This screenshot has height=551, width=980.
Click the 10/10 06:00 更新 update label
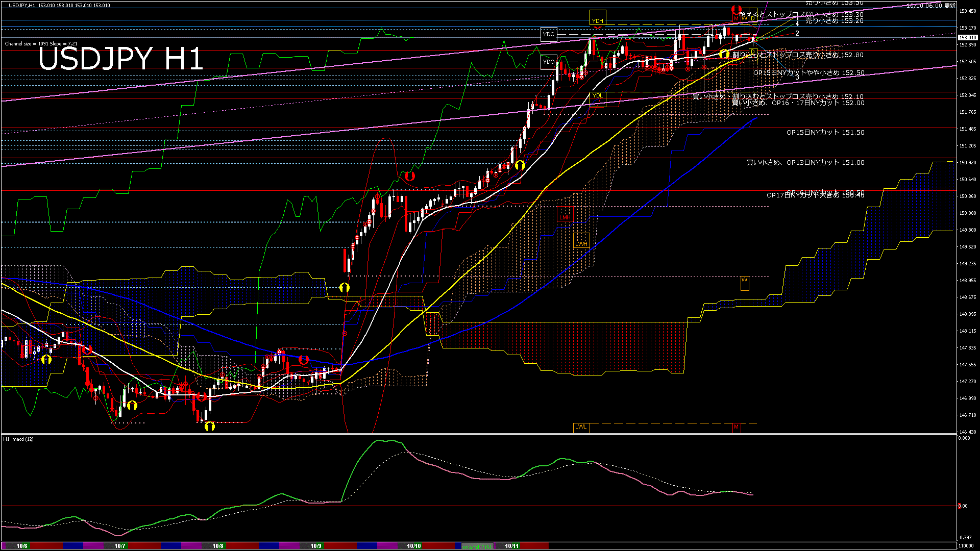point(931,6)
